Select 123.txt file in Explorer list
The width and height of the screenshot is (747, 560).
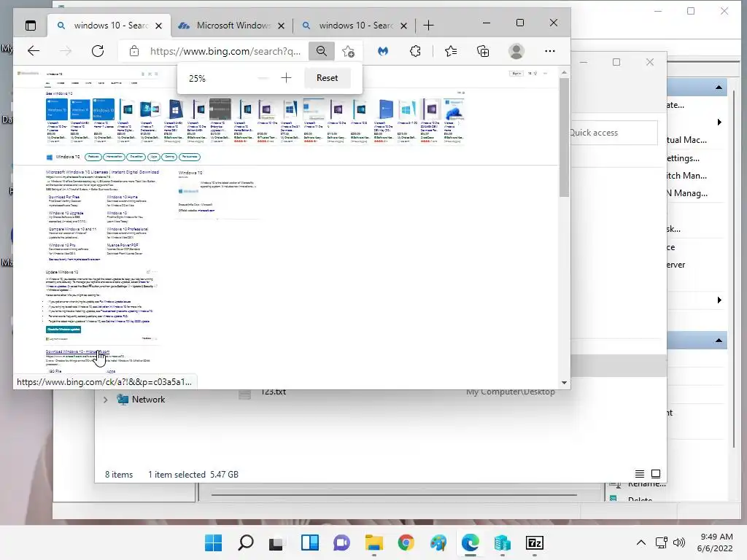[273, 392]
